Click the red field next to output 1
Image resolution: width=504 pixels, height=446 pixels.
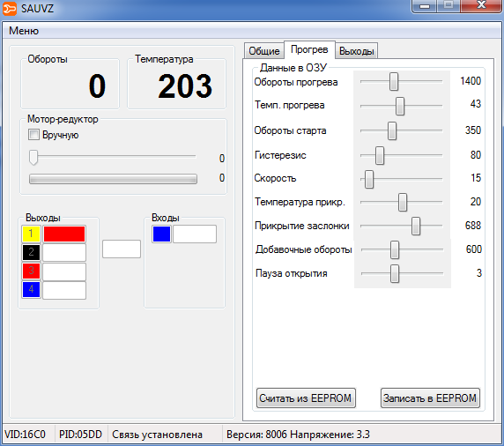click(64, 234)
